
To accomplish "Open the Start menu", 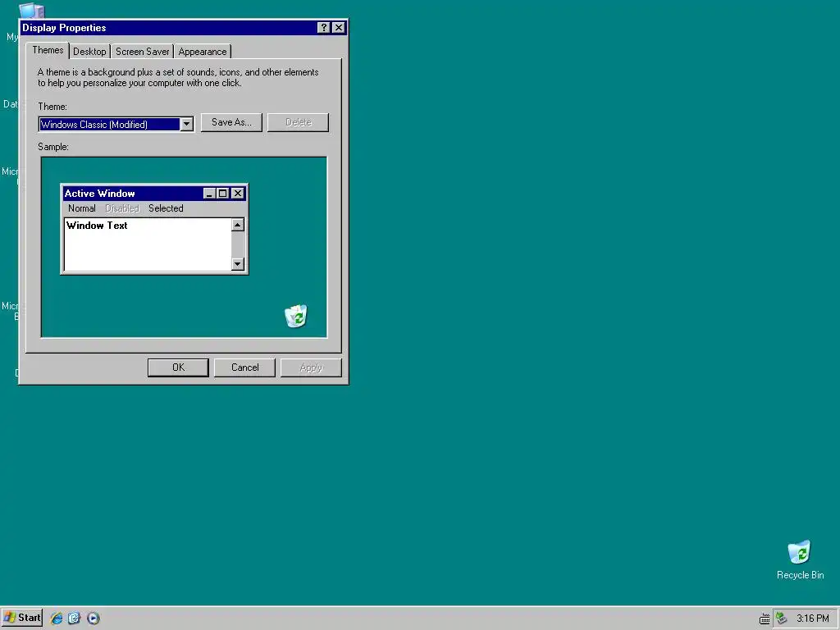I will pyautogui.click(x=22, y=618).
